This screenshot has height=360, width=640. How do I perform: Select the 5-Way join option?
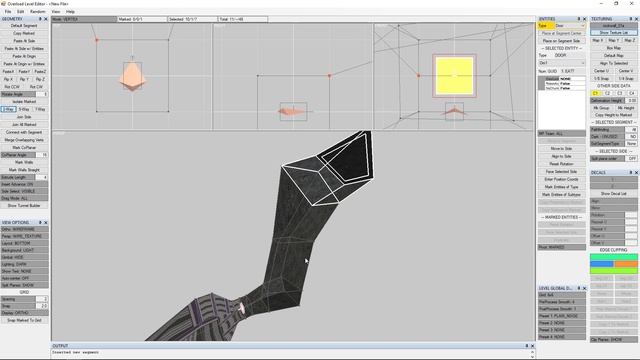24,109
